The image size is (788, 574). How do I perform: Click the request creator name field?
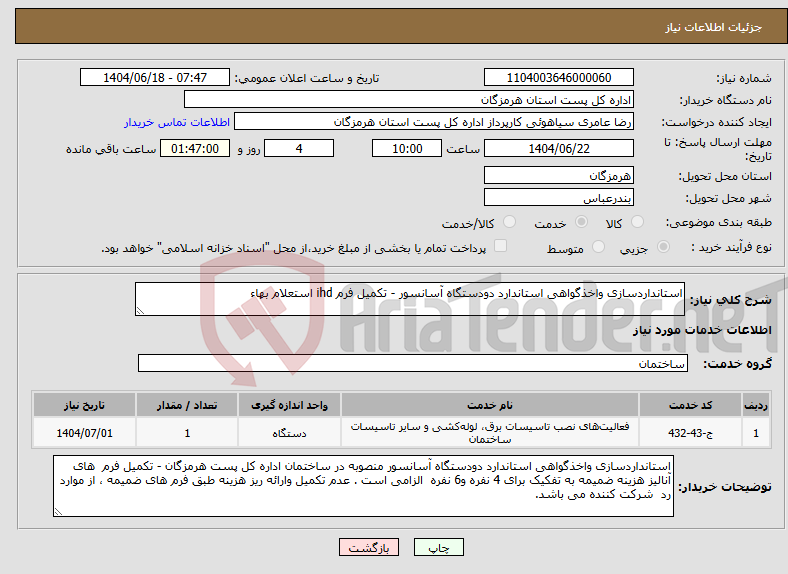pos(434,122)
